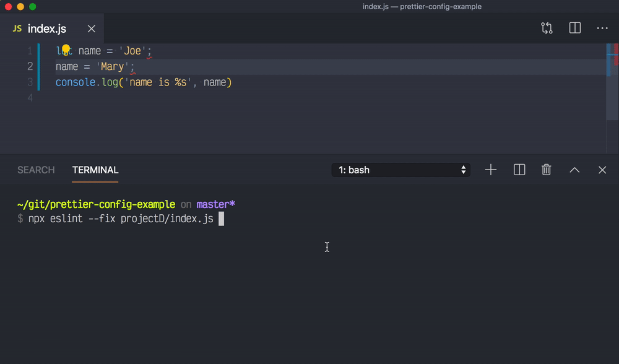Screen dimensions: 619x364
Task: Click the green traffic light button
Action: 32,7
